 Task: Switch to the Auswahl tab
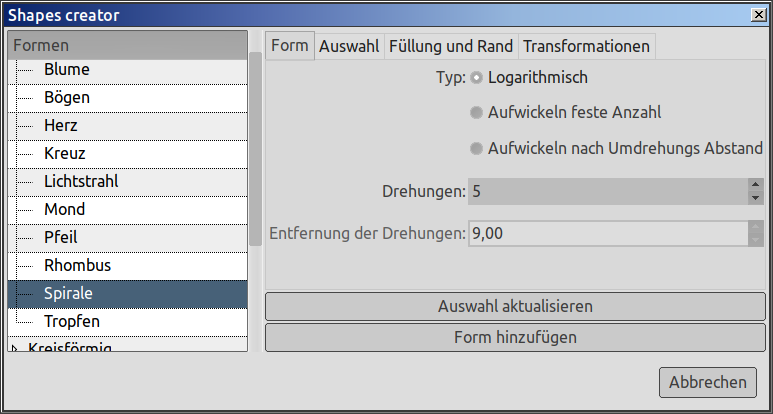(349, 46)
